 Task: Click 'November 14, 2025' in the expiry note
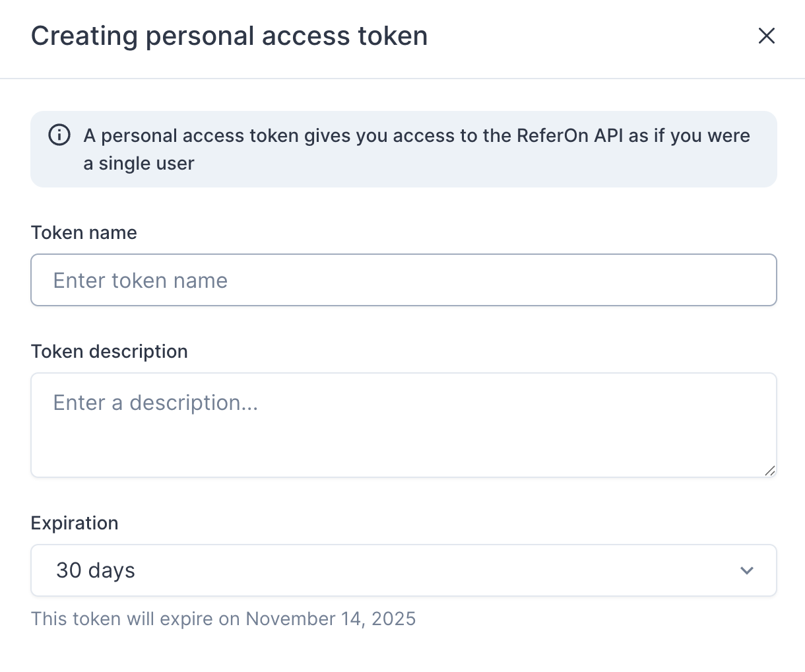(x=331, y=619)
